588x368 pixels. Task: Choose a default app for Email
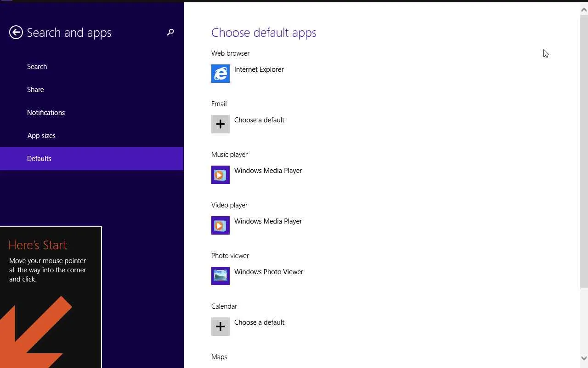260,120
